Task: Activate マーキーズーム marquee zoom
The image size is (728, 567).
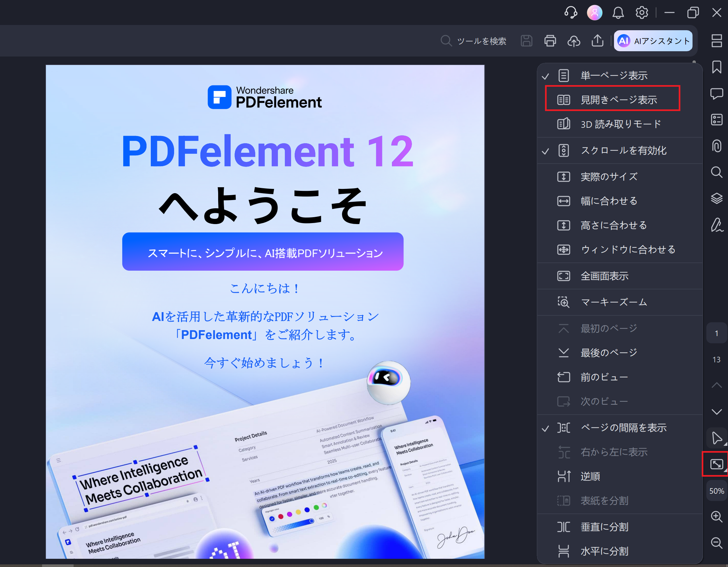Action: point(620,302)
